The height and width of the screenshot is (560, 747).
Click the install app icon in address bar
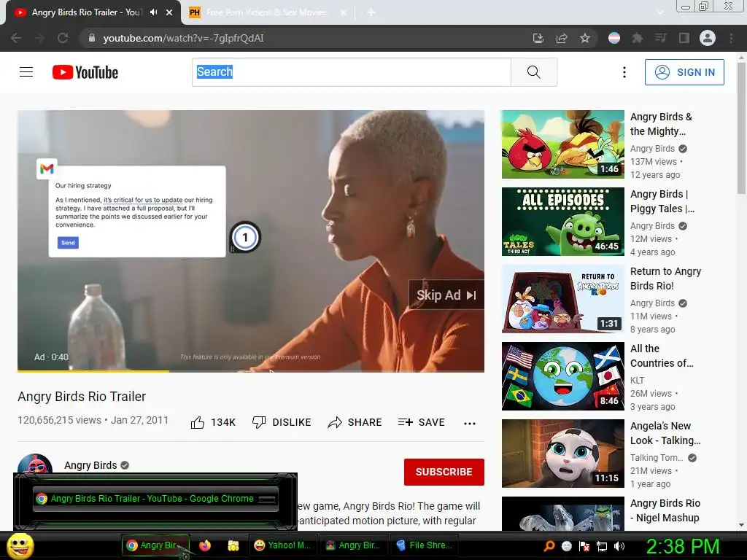coord(538,38)
